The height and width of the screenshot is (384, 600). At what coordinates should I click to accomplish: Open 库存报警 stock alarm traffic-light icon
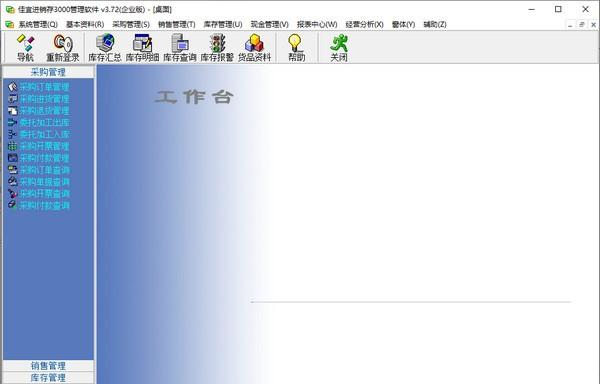(x=217, y=48)
